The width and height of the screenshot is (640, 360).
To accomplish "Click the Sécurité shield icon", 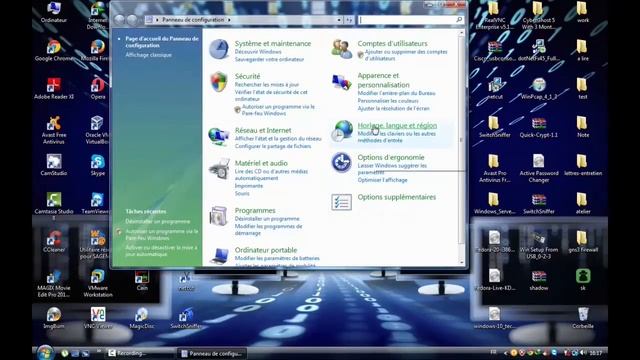I will pos(219,81).
